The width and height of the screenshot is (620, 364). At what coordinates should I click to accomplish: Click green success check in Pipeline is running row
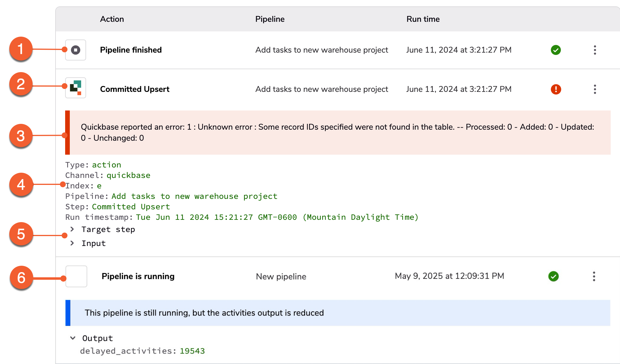tap(553, 276)
